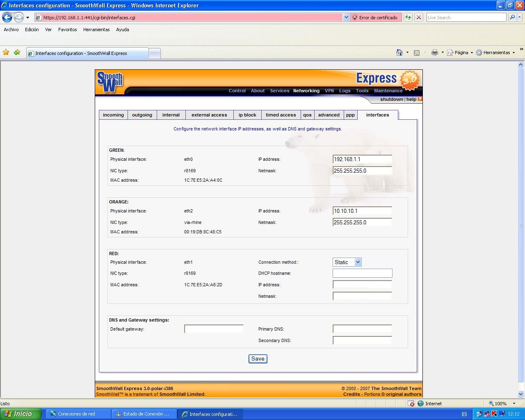Switch to the advanced tab

point(329,115)
